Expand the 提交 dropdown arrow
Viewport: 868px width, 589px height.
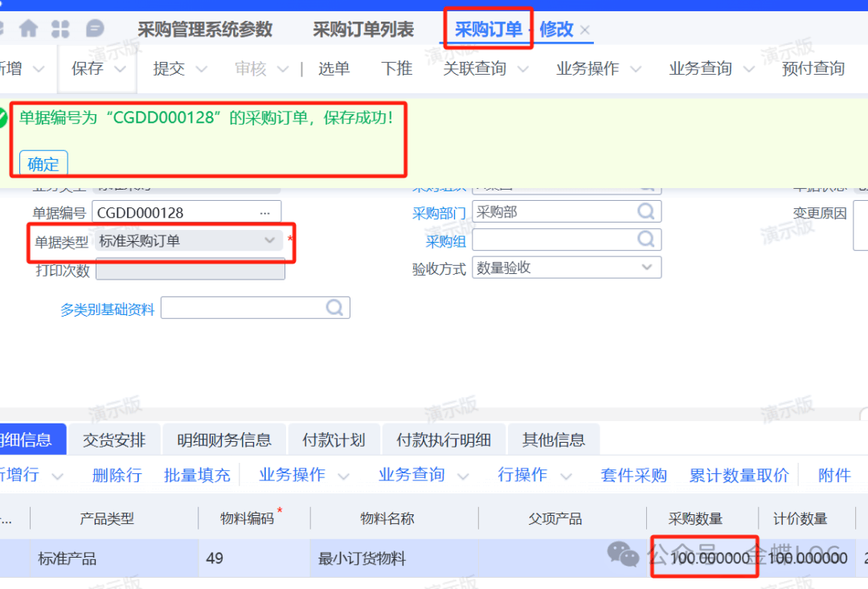(x=201, y=69)
